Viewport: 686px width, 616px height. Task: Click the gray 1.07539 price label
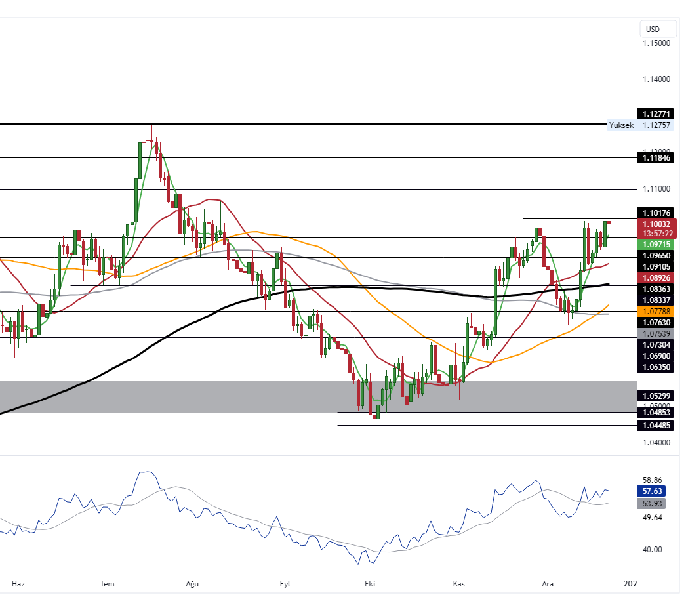(656, 334)
